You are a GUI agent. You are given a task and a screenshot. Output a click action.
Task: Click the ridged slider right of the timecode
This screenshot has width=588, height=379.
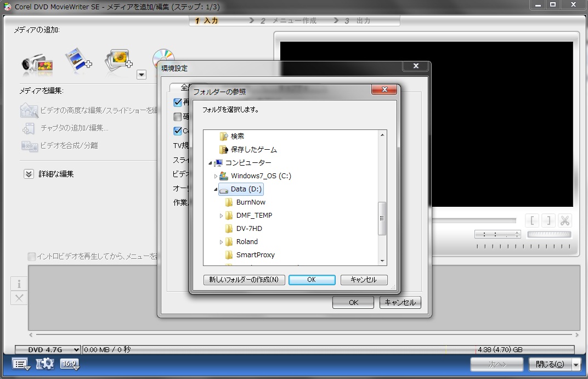pos(549,234)
